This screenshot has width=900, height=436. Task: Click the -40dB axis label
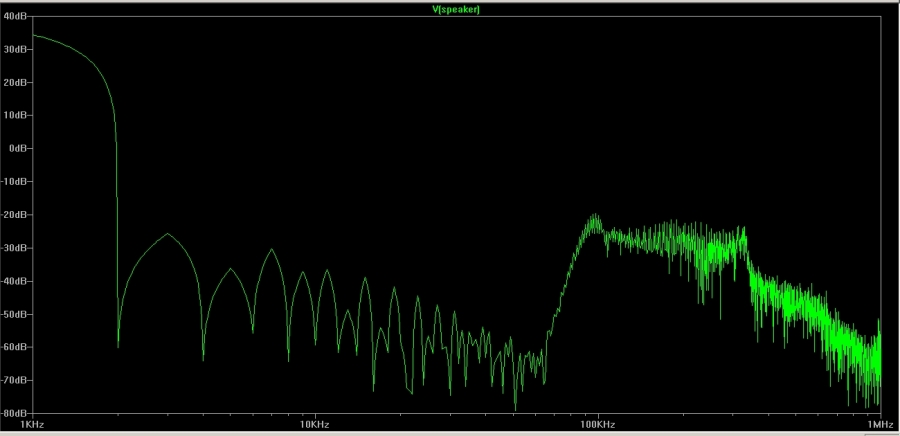click(x=13, y=281)
